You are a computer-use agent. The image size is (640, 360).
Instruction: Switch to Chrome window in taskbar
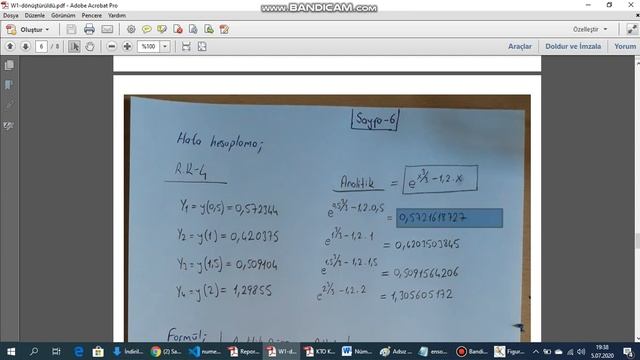(166, 351)
